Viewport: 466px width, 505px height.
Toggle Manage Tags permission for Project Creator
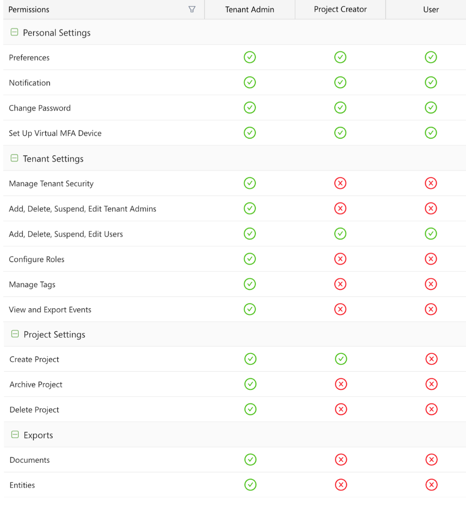340,284
